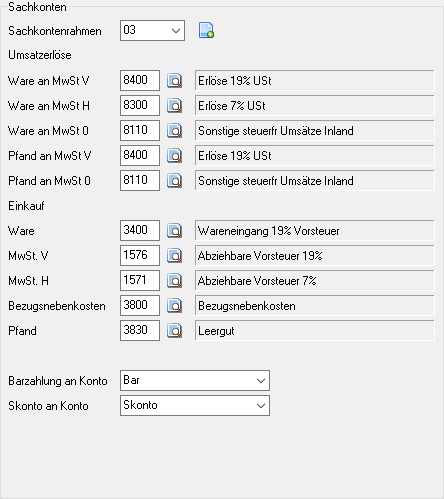Open account lookup for Pfand an MwSt 0
The image size is (444, 499).
(174, 180)
